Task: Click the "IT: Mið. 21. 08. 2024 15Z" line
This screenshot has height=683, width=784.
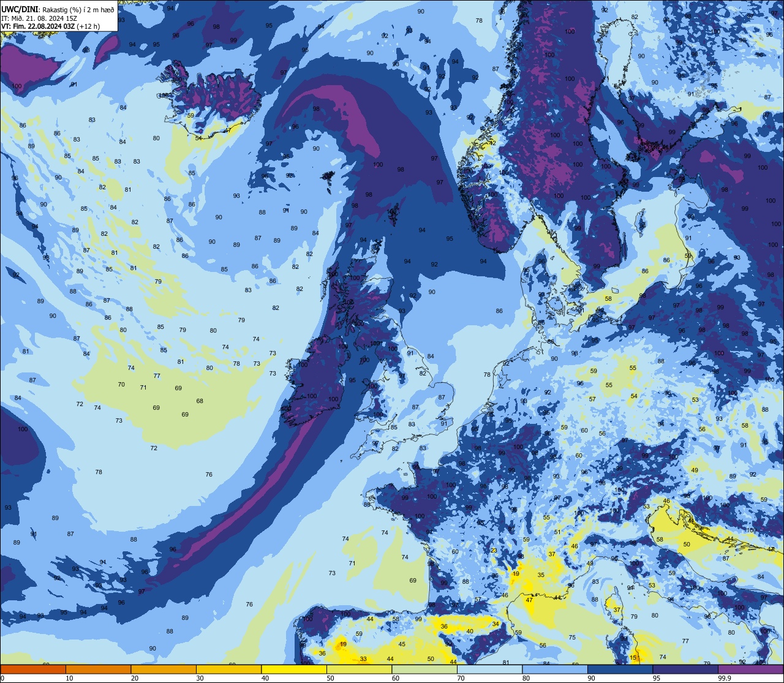Action: click(x=39, y=18)
